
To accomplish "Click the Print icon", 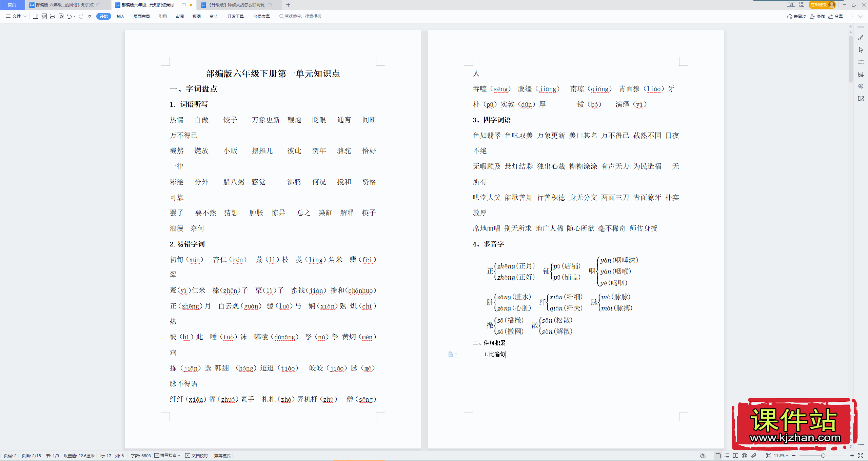I will click(x=52, y=16).
